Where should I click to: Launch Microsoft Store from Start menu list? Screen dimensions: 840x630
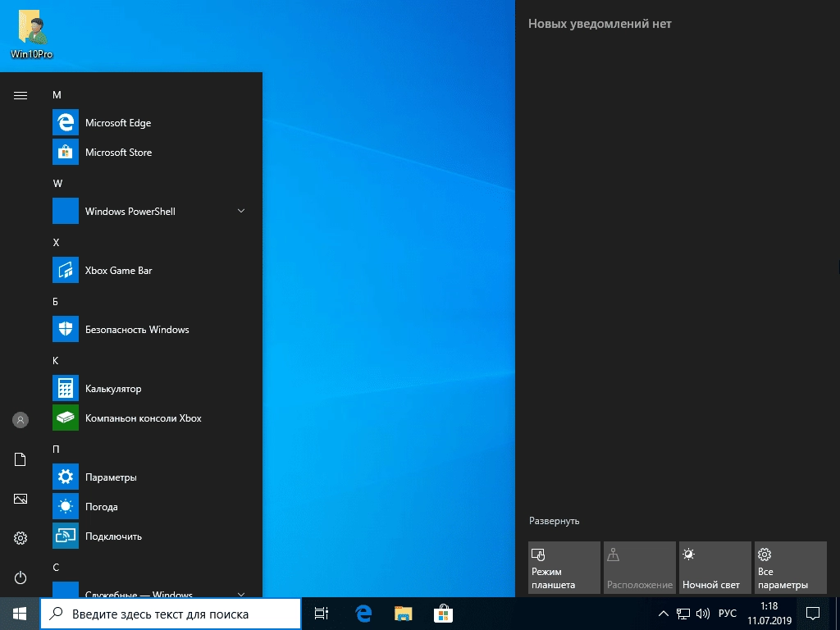click(x=149, y=152)
